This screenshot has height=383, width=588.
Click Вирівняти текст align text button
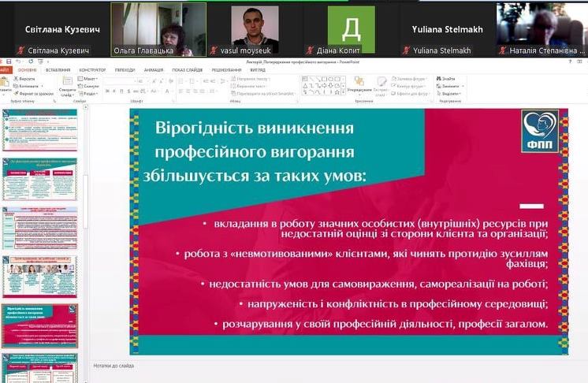point(249,86)
